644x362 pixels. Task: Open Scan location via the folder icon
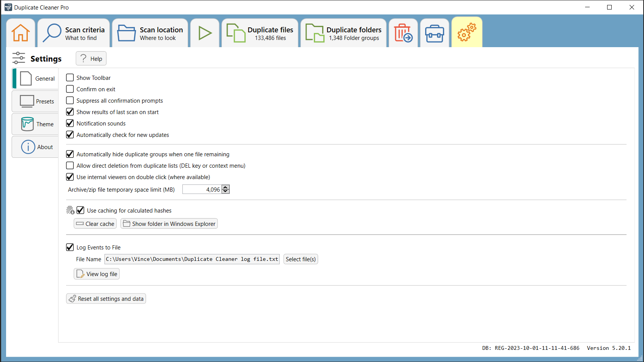(x=127, y=33)
